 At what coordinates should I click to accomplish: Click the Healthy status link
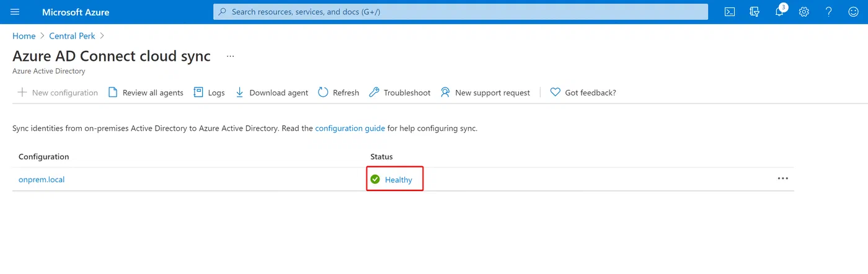click(x=399, y=180)
